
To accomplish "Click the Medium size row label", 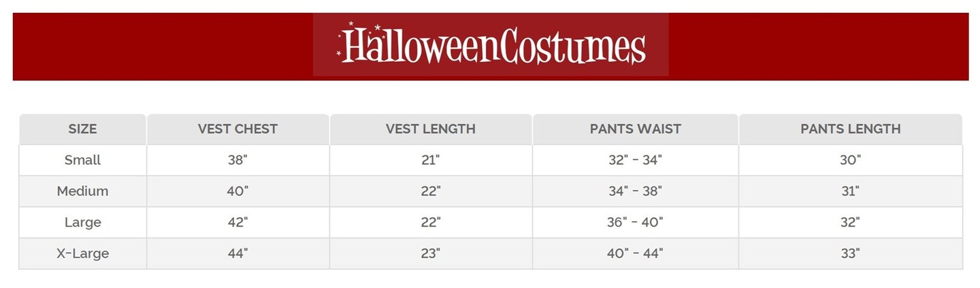I will pos(82,191).
